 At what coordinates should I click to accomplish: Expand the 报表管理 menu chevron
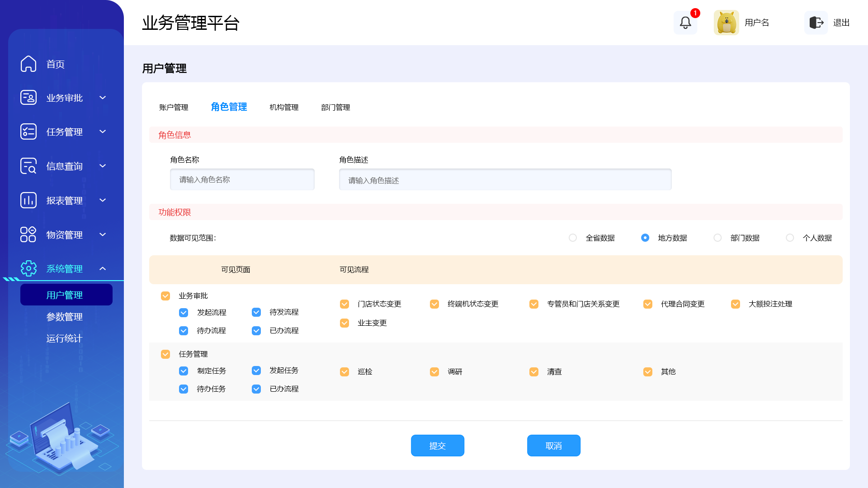click(x=103, y=200)
